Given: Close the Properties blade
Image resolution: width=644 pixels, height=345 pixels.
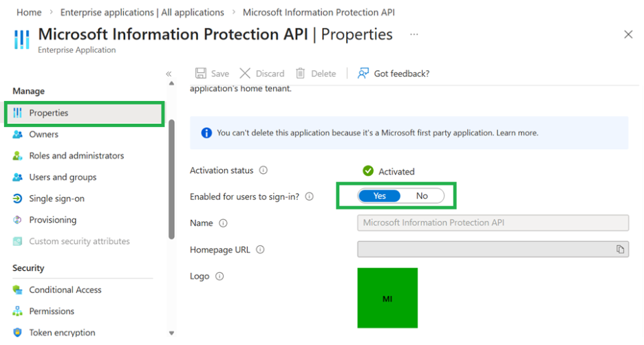Looking at the screenshot, I should (628, 34).
